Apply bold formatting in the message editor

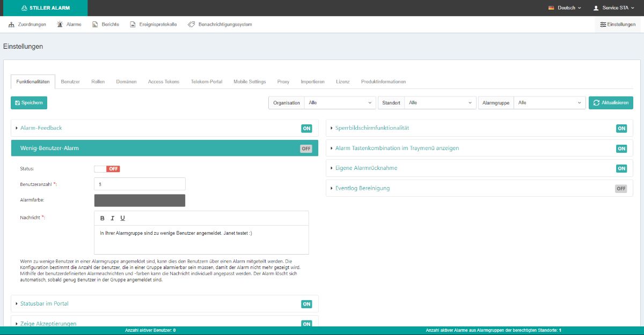(103, 218)
